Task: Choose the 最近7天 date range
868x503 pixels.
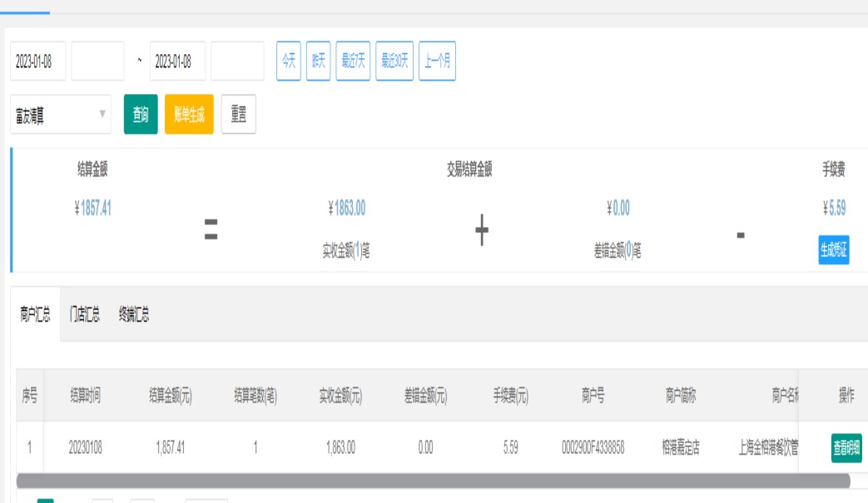Action: [353, 62]
